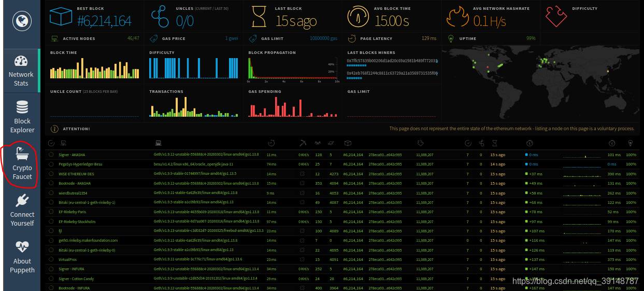Click the best block number #6,214,164

click(104, 21)
